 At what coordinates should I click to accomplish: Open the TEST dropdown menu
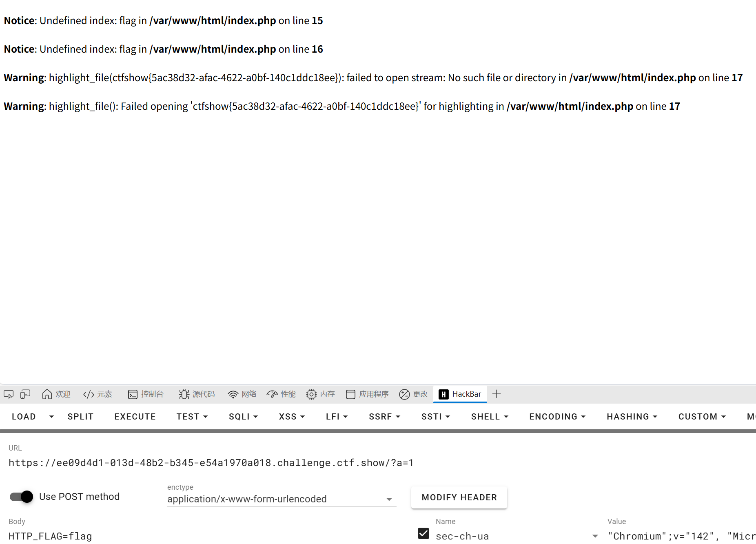(192, 417)
